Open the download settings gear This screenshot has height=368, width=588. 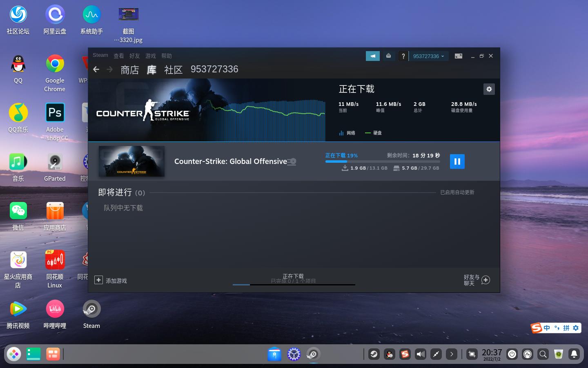point(489,89)
